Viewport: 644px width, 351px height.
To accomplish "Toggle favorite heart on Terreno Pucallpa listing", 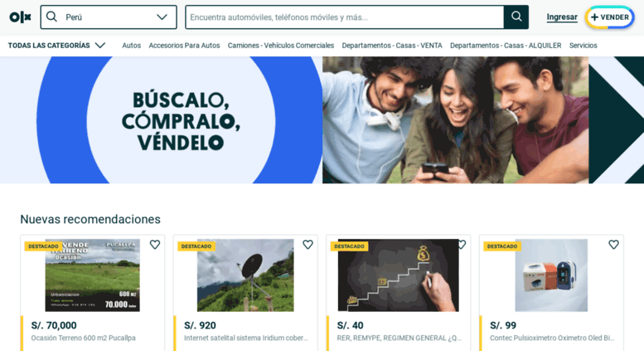I will (155, 245).
